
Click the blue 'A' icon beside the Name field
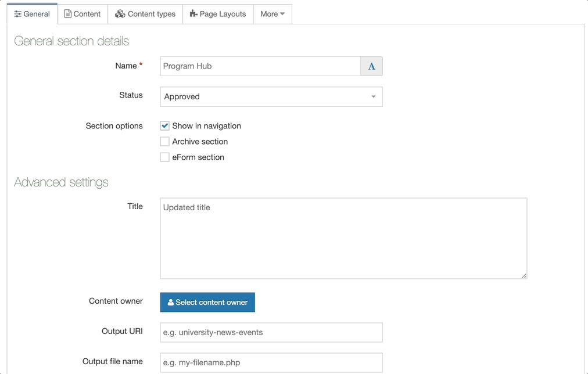click(371, 66)
